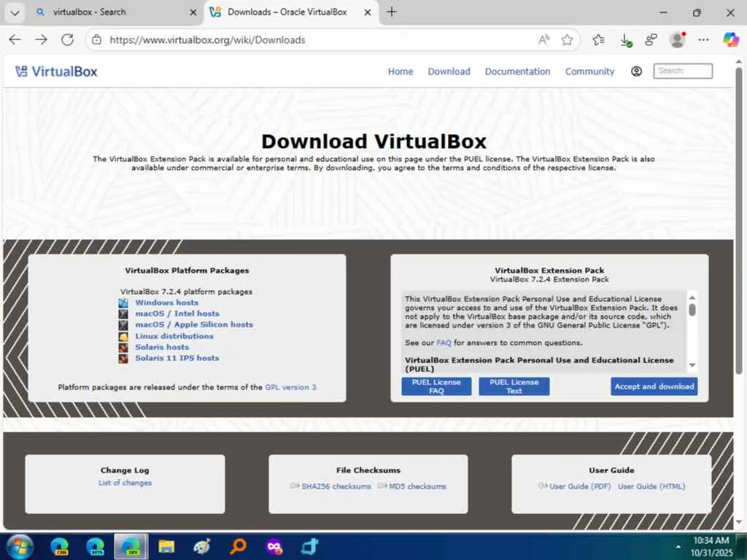Click the icon beside macOS / Intel hosts
This screenshot has height=560, width=747.
pyautogui.click(x=123, y=314)
